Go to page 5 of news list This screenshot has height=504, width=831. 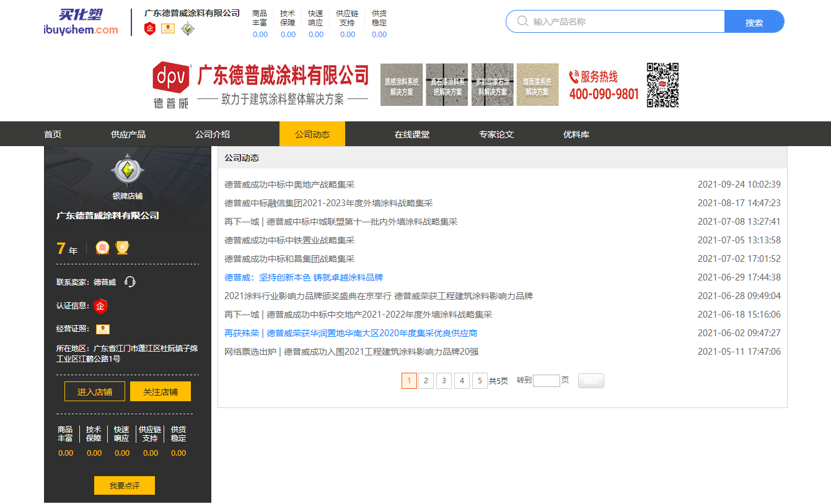(480, 381)
